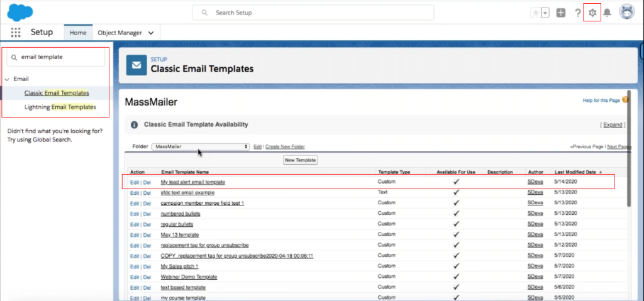
Task: Open the regular bullets template
Action: (x=177, y=224)
